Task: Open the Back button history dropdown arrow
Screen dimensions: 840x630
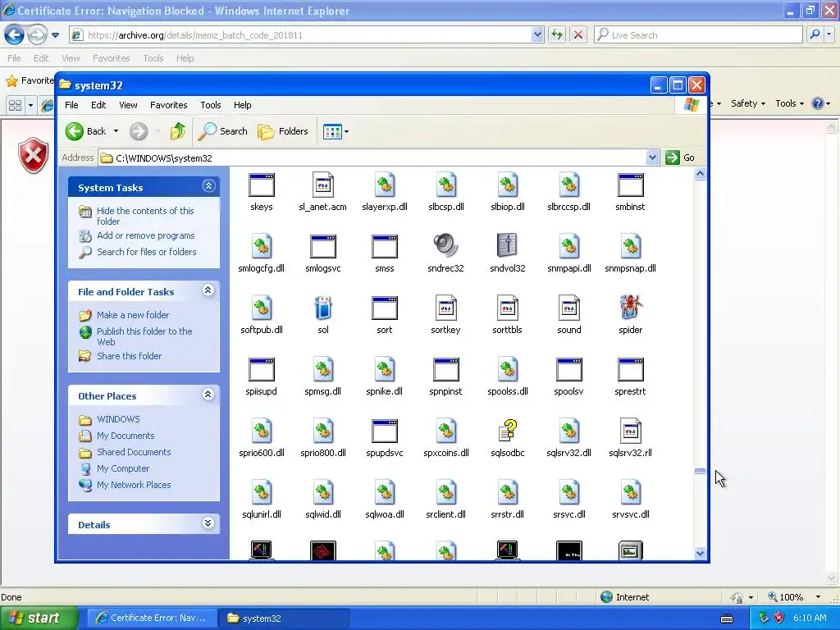Action: tap(116, 131)
